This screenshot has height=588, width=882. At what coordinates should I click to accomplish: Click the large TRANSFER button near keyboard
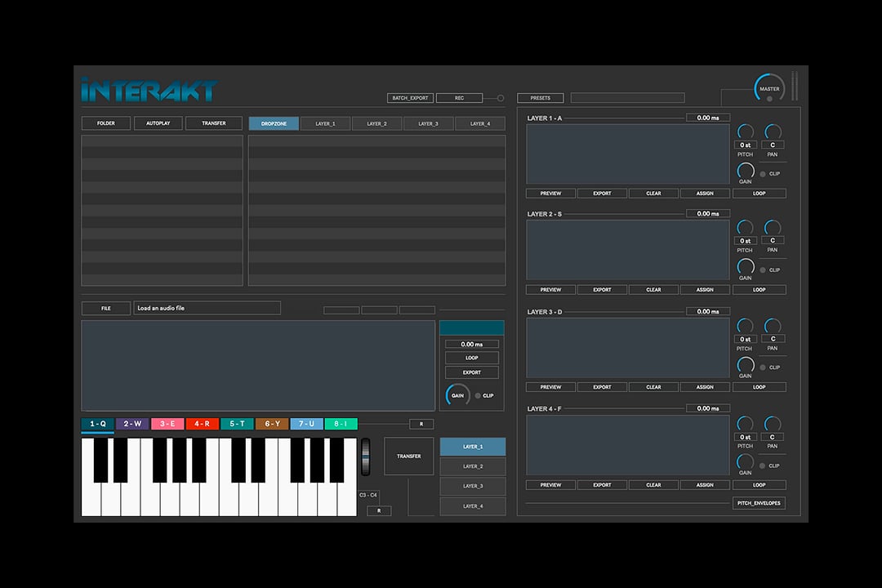[409, 457]
